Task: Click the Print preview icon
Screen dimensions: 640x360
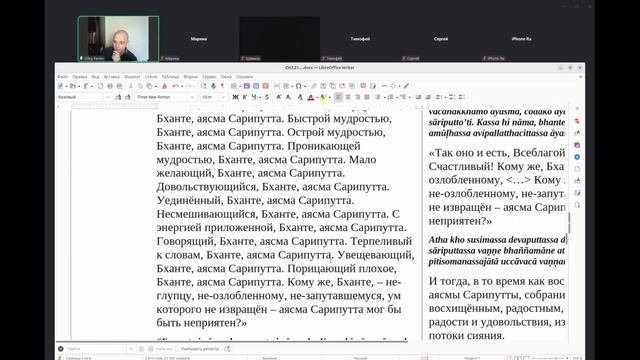Action: pyautogui.click(x=120, y=86)
